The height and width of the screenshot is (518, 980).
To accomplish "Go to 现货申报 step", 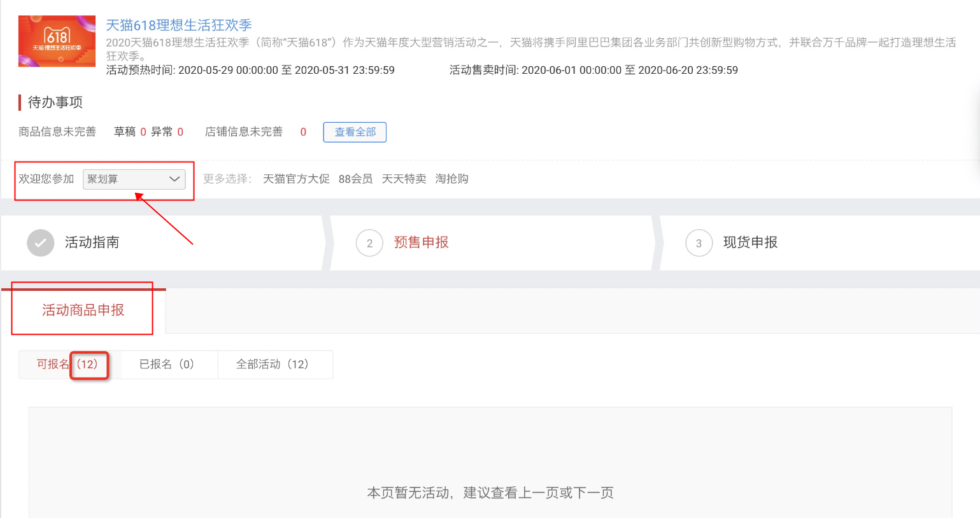I will click(x=750, y=242).
